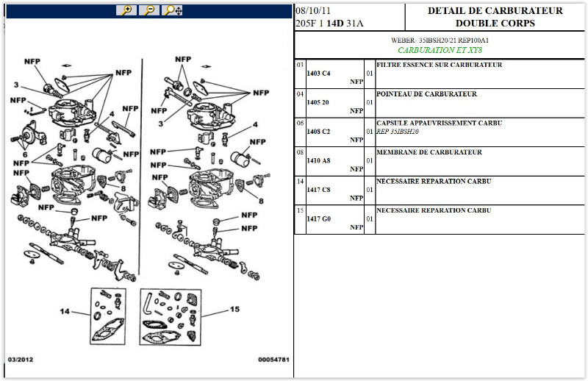Select the FILTRE ESSENCE SUR CARBURATEUR row
This screenshot has width=588, height=381.
pos(439,65)
